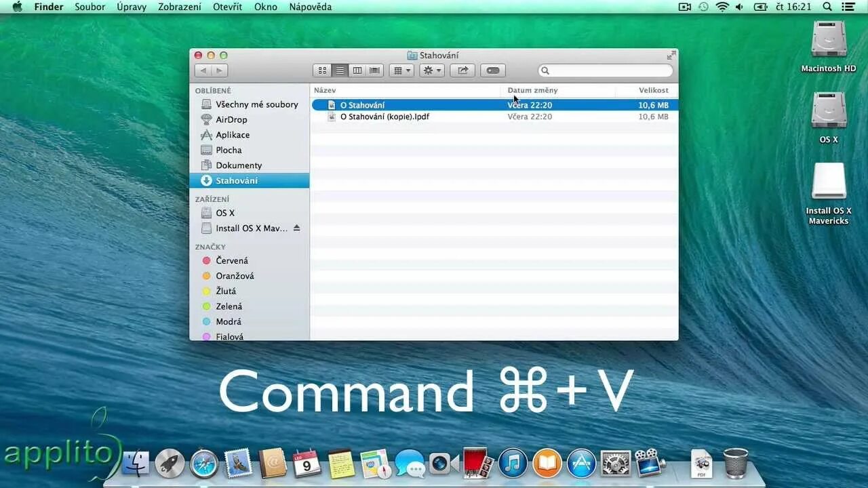Click volume icon in menu bar
Image resolution: width=868 pixels, height=488 pixels.
(739, 7)
